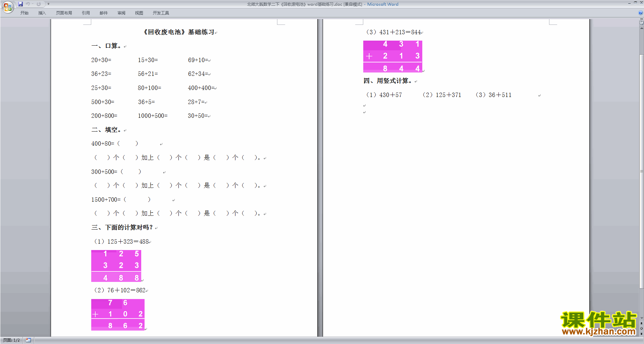
Task: Open the 页面布局 ribbon tab
Action: pos(64,13)
